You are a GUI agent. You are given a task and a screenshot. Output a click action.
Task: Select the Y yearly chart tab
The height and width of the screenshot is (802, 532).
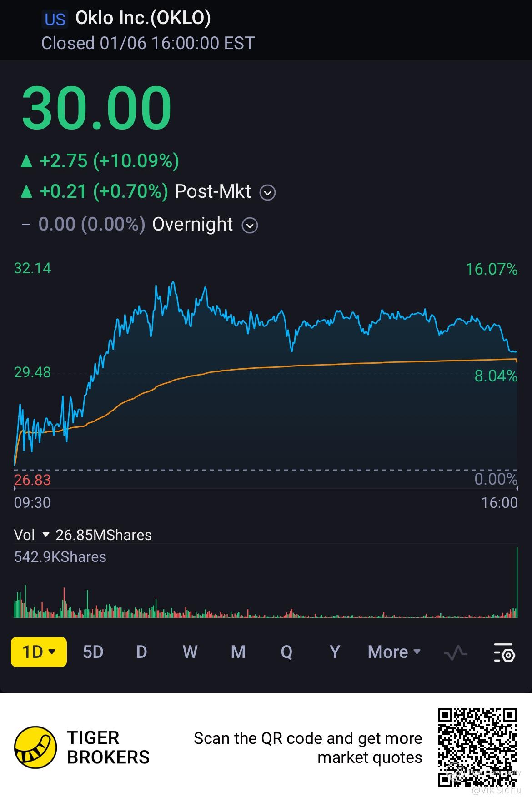335,652
